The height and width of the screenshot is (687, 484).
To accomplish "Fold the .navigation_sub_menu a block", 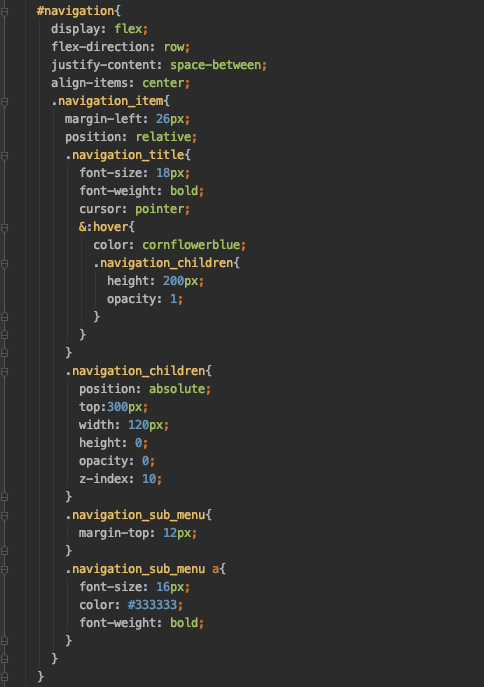I will [4, 570].
